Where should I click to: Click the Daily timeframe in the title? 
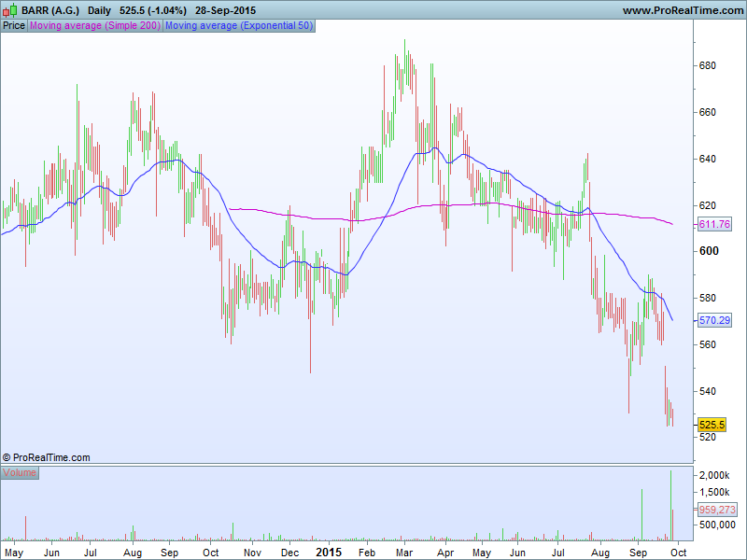pyautogui.click(x=99, y=9)
